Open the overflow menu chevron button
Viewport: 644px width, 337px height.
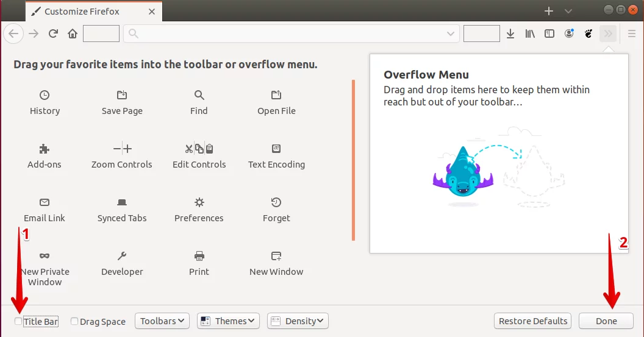(x=608, y=34)
